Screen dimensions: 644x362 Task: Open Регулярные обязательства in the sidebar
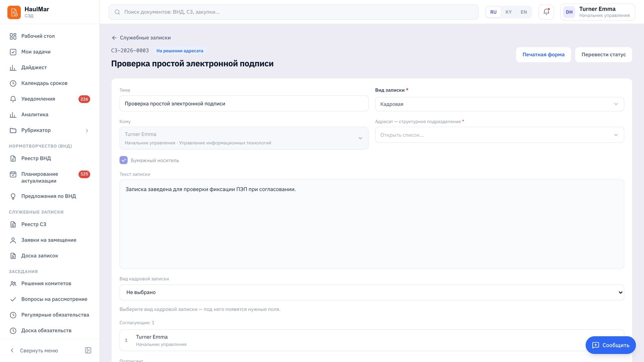point(50,315)
